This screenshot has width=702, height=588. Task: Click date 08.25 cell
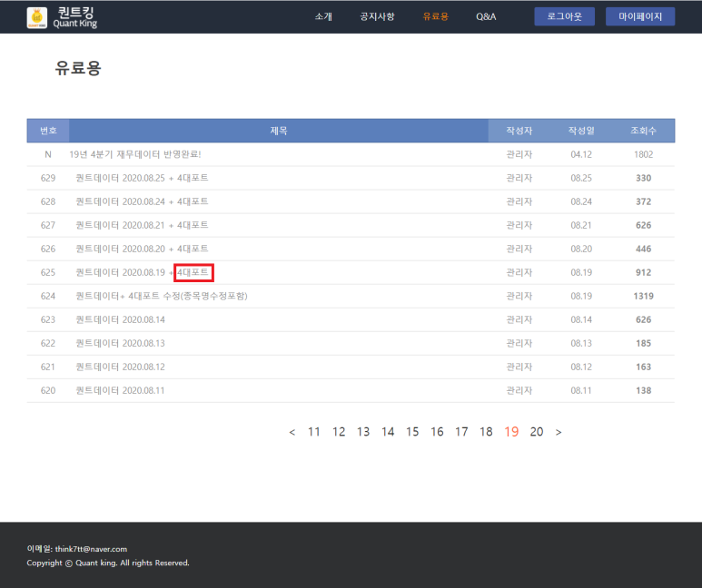(581, 178)
